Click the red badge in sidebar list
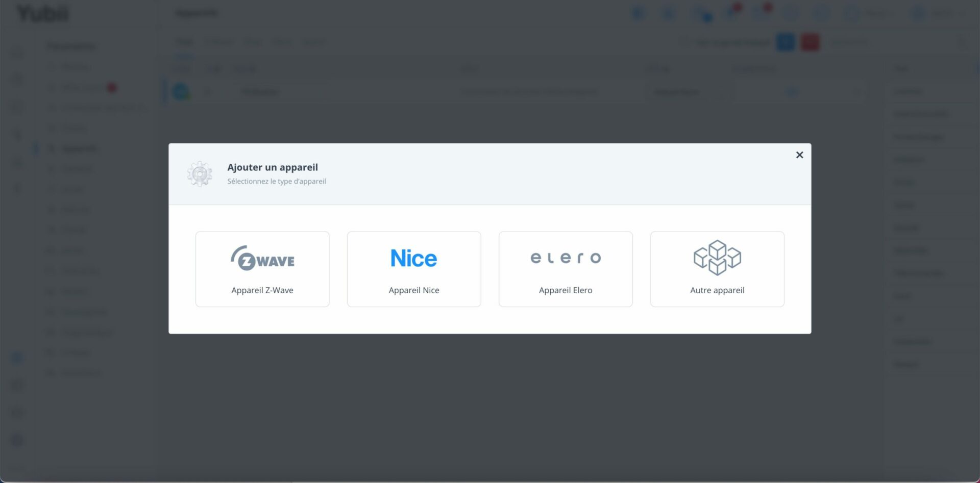Image resolution: width=980 pixels, height=483 pixels. pos(112,88)
